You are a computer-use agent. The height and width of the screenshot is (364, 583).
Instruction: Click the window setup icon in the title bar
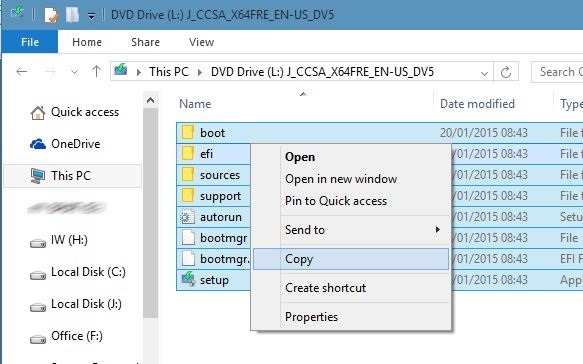[17, 13]
